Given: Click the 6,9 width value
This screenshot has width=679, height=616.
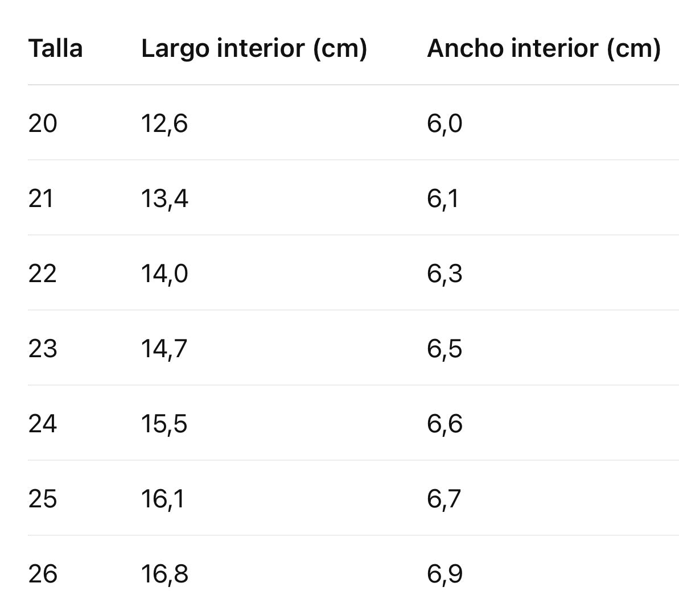Looking at the screenshot, I should click(x=445, y=574).
